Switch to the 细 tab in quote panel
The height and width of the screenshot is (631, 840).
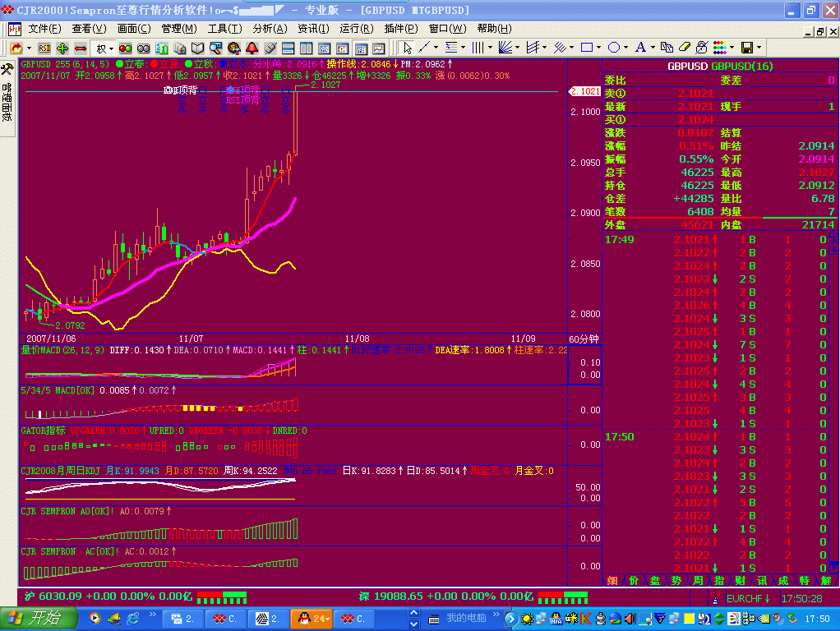point(612,581)
